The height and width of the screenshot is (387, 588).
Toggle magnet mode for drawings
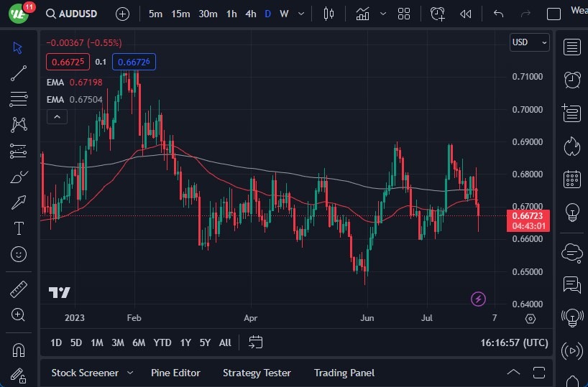coord(19,350)
